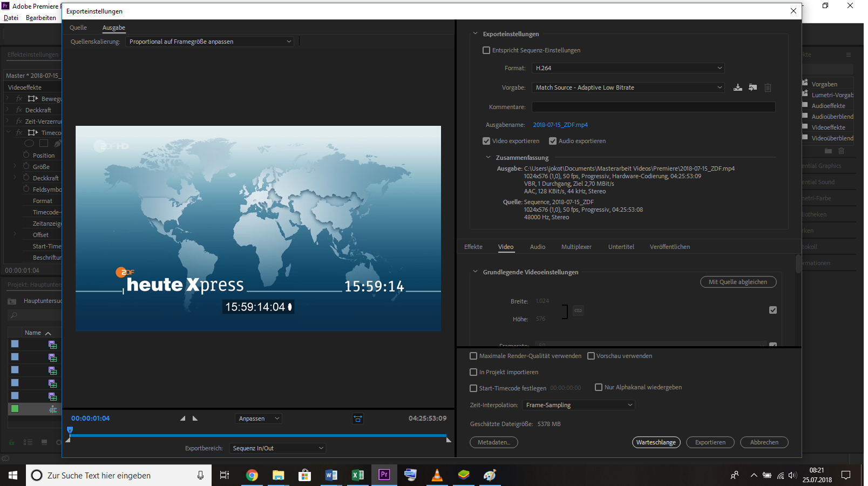This screenshot has height=486, width=868.
Task: Enable Nur Alphakanal wiedergeben
Action: [x=599, y=387]
